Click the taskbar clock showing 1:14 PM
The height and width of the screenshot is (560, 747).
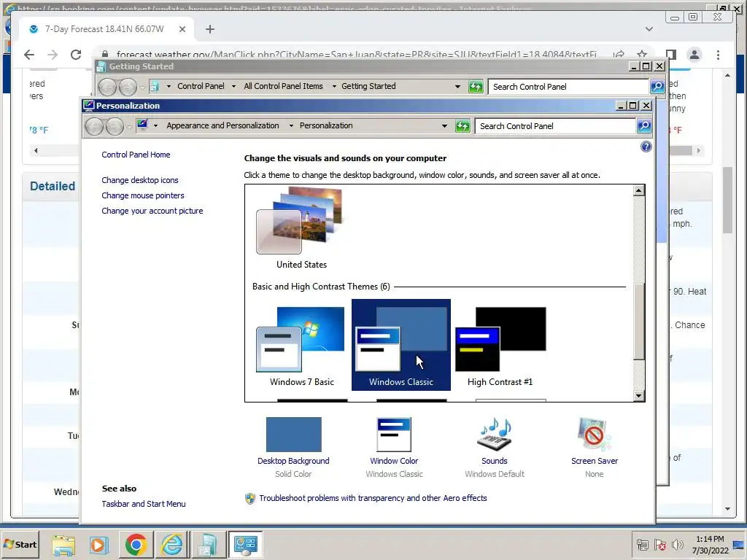pyautogui.click(x=710, y=545)
